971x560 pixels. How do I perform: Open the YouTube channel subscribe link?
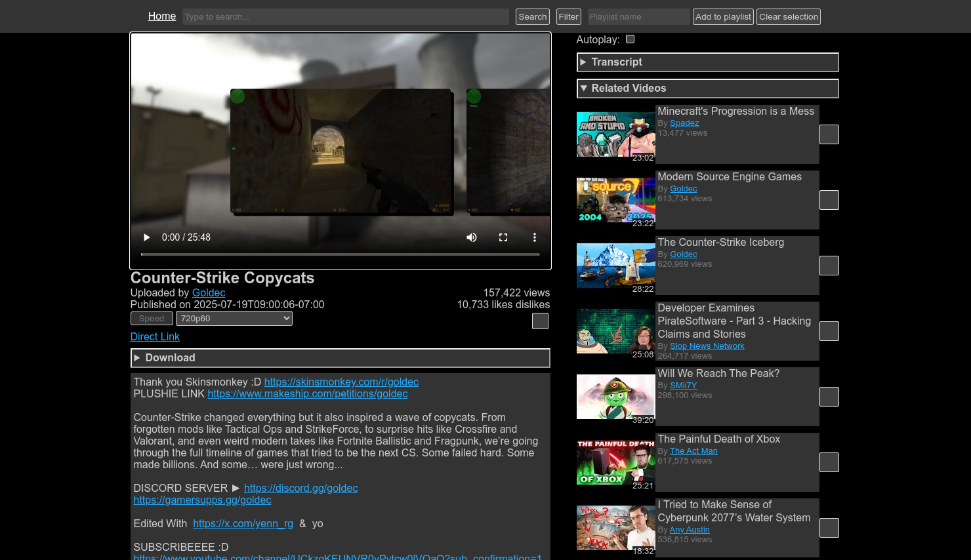coord(338,557)
